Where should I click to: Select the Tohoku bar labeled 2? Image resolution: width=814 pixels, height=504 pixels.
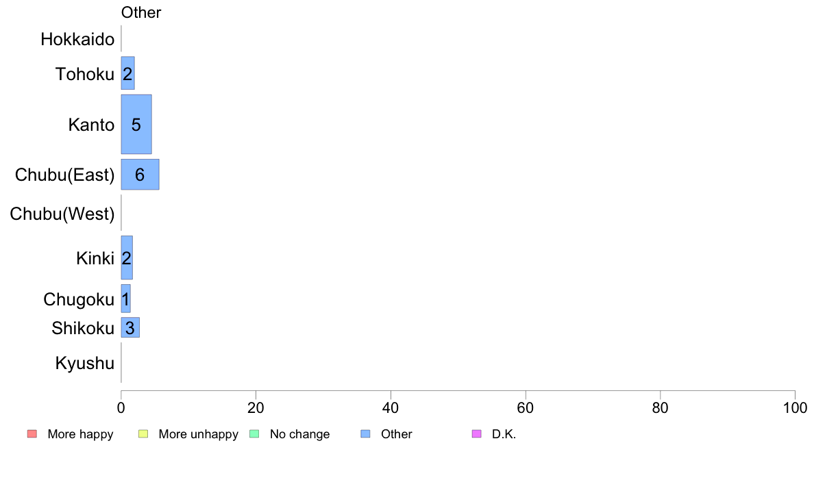click(127, 73)
